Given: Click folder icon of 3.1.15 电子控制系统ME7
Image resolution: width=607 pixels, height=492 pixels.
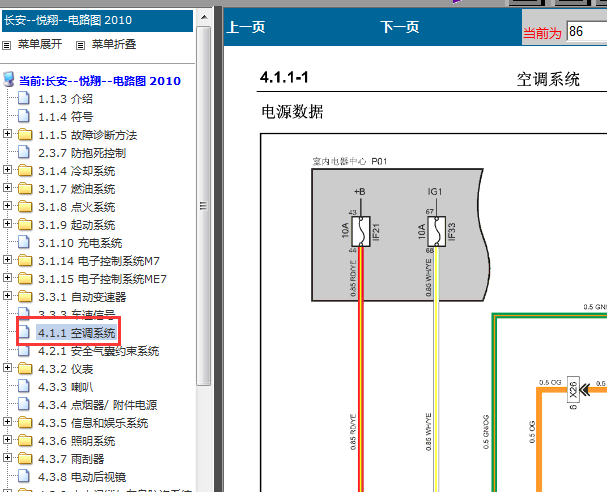Looking at the screenshot, I should click(x=25, y=279).
